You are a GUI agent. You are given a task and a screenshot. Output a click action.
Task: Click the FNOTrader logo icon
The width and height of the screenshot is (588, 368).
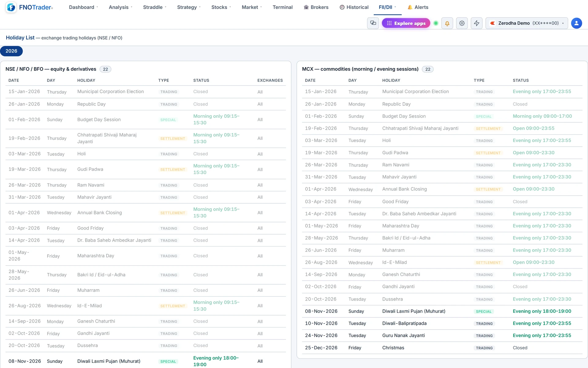click(x=11, y=7)
